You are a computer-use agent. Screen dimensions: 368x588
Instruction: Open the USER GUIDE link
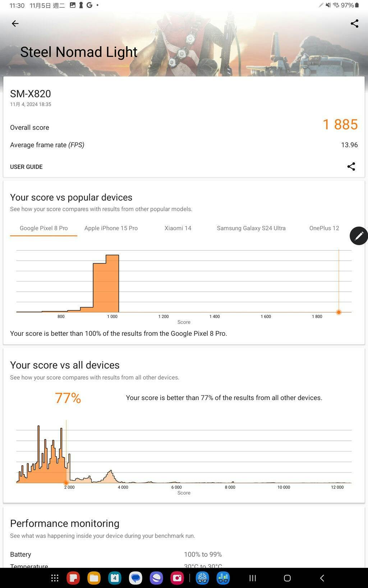pyautogui.click(x=26, y=167)
